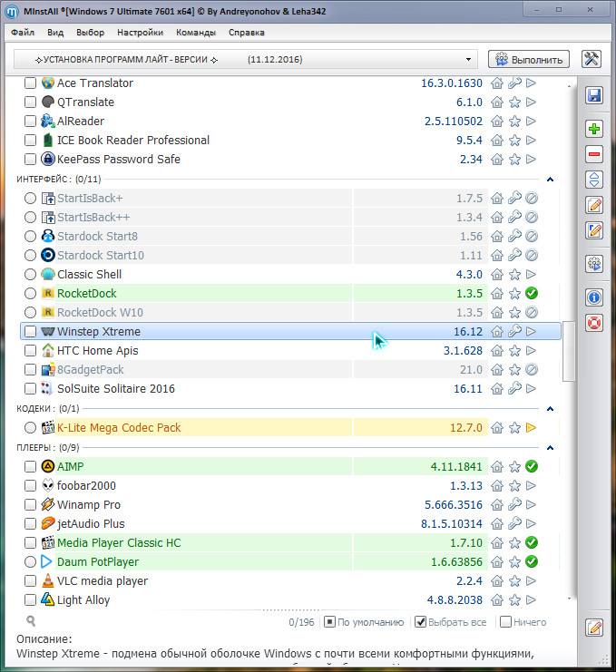Open the tools wrench-hammer settings icon
Screen dimensions: 616x672
tap(592, 59)
